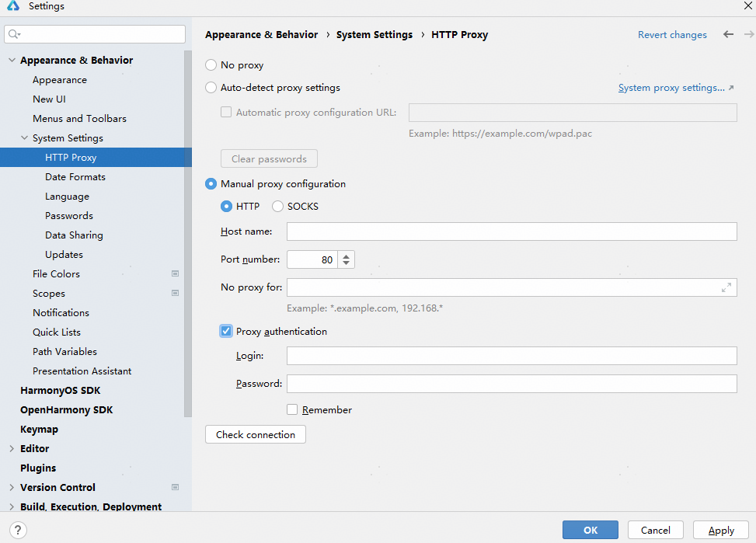Click the back navigation arrow icon

(x=728, y=34)
